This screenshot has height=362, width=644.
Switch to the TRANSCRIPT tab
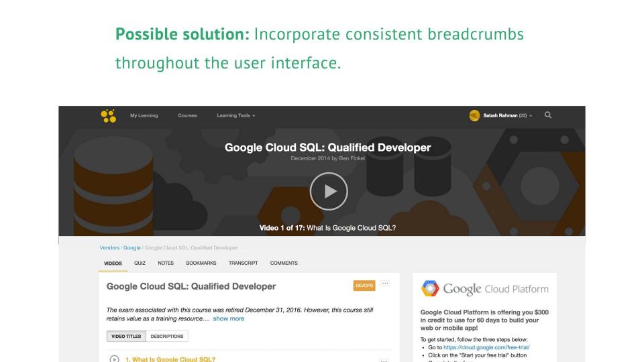[243, 263]
